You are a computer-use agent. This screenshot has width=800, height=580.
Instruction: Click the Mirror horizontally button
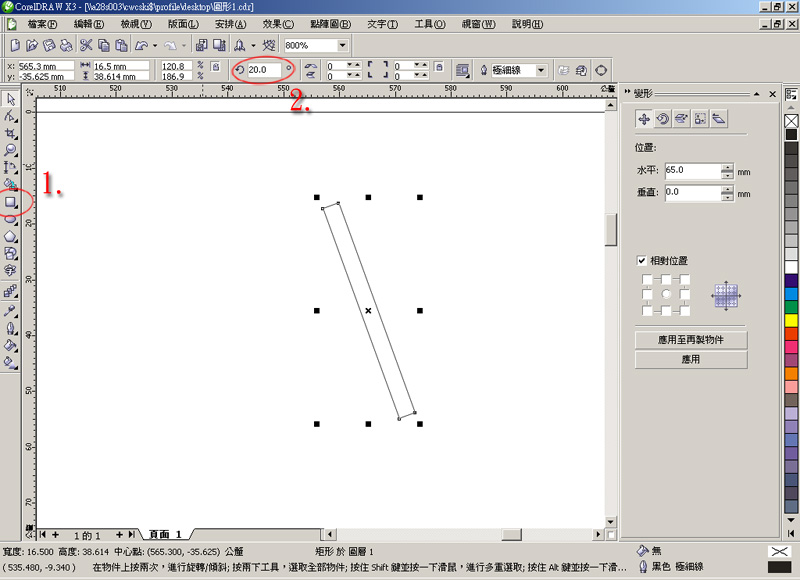[x=310, y=65]
